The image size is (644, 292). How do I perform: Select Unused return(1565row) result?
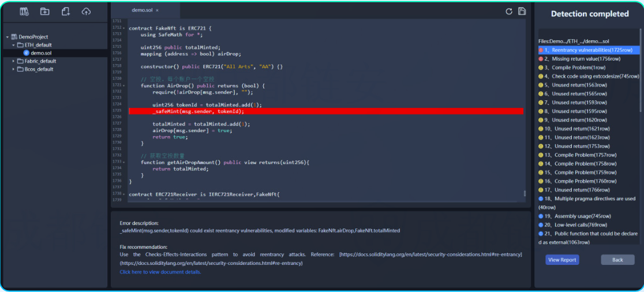tap(589, 93)
